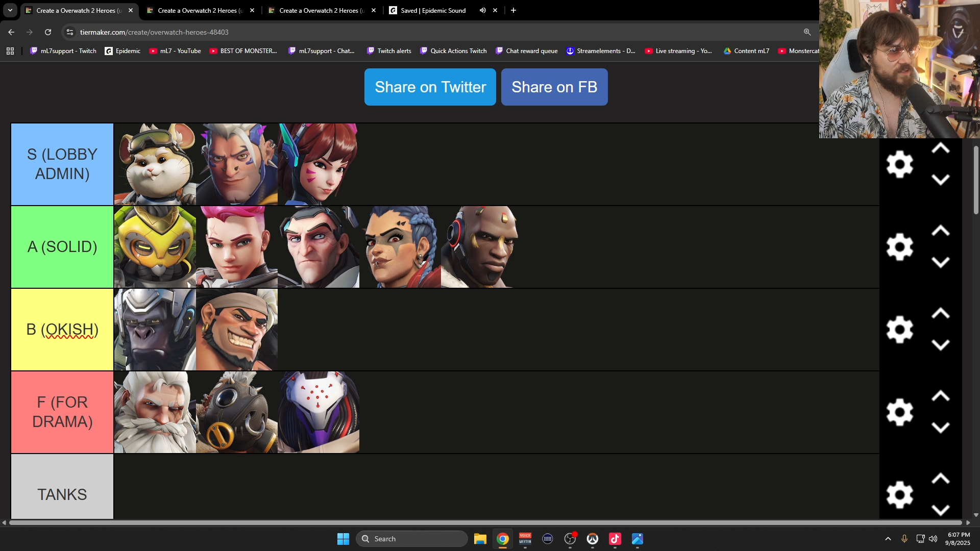Move A (SOLID) row down

(940, 262)
